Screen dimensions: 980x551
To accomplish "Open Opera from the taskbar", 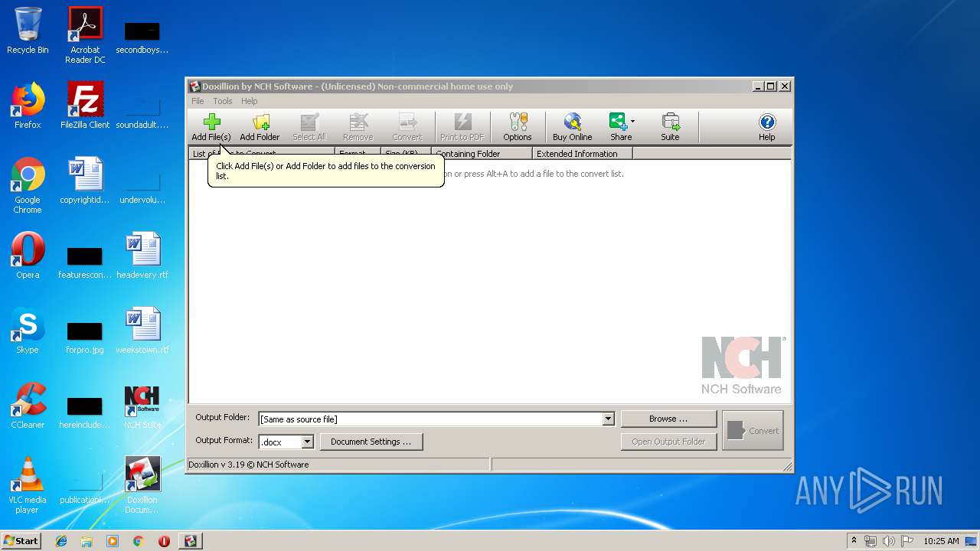I will pos(164,541).
